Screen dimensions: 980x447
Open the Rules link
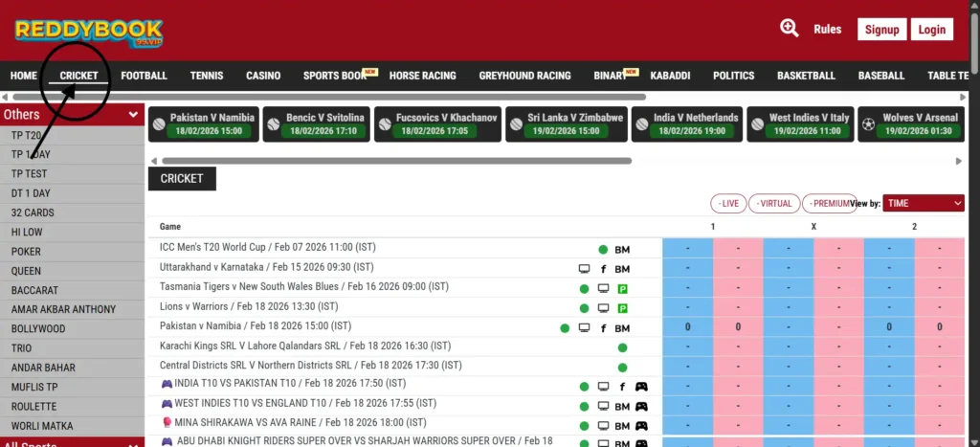coord(827,30)
